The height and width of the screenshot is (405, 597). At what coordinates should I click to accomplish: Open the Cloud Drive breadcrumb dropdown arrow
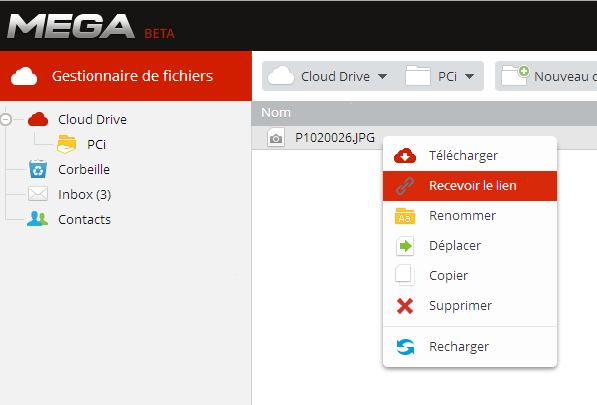[383, 77]
